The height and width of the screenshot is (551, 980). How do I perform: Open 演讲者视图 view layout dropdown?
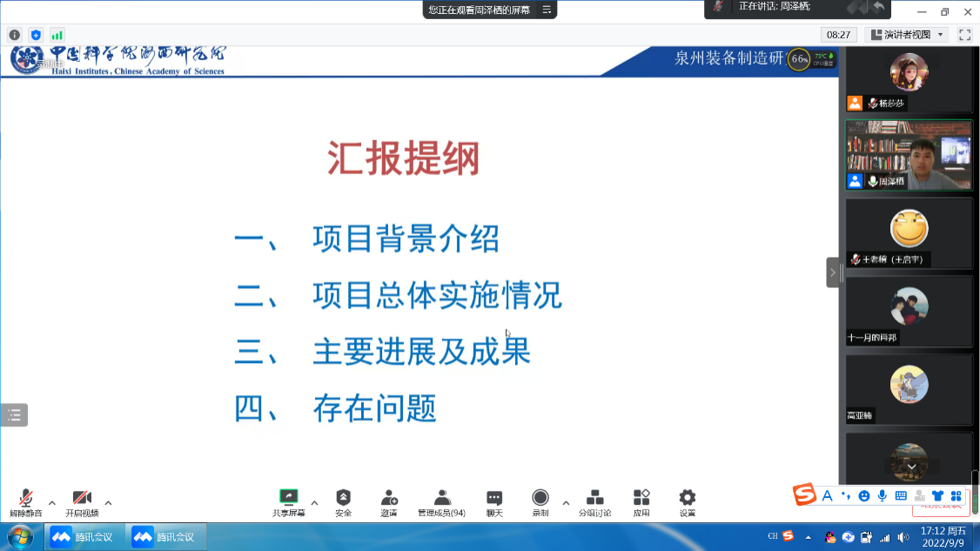coord(906,35)
